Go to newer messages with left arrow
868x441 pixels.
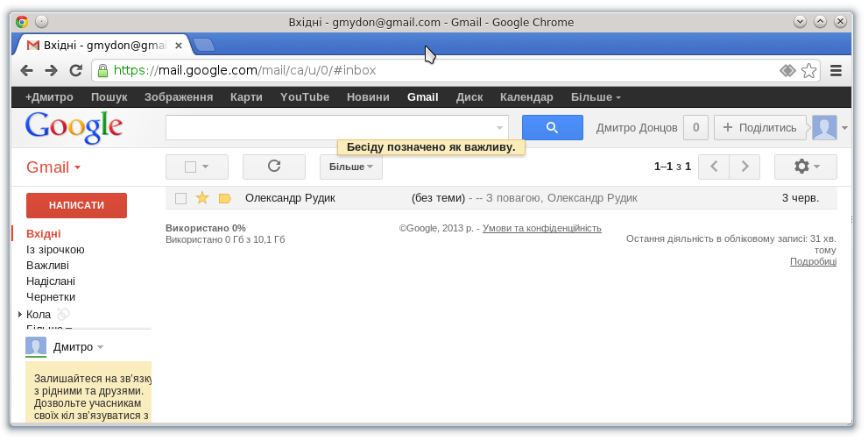point(714,167)
